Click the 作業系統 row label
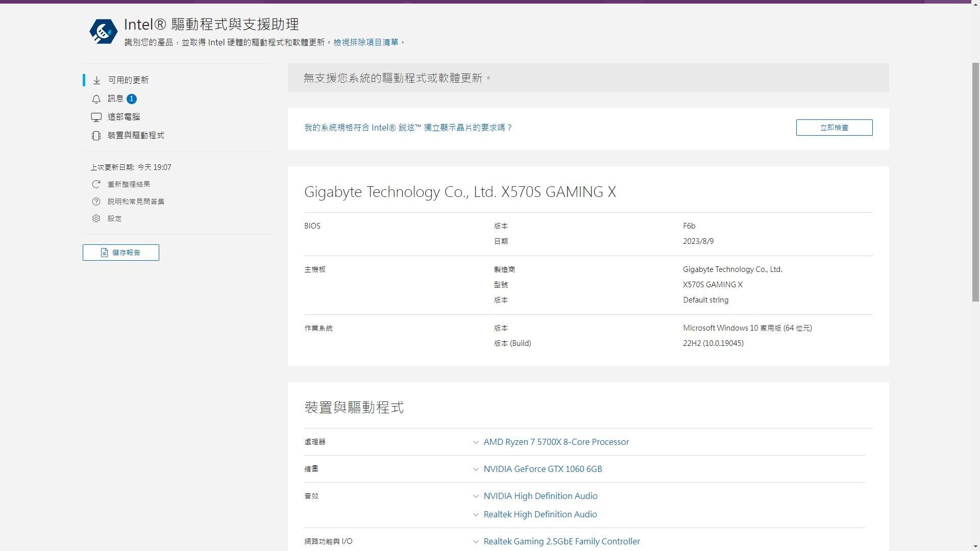 click(318, 328)
